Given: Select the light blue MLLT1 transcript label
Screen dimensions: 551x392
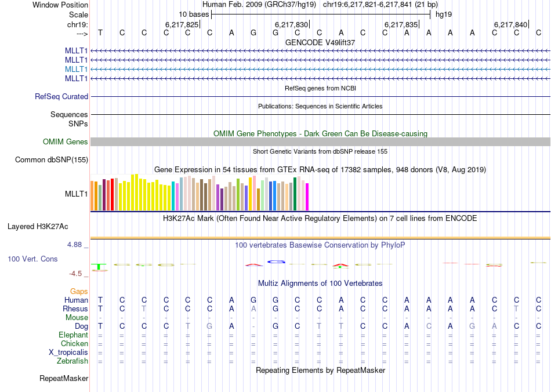Looking at the screenshot, I should click(77, 69).
